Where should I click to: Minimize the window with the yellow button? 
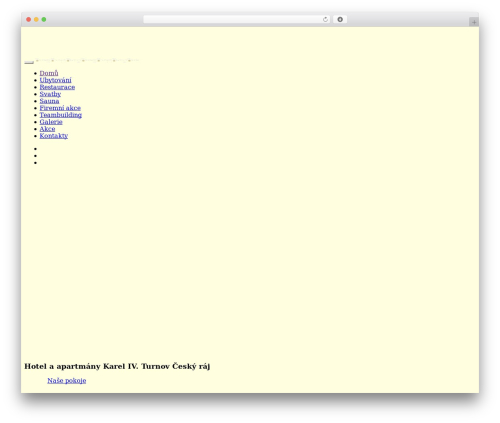[x=36, y=19]
